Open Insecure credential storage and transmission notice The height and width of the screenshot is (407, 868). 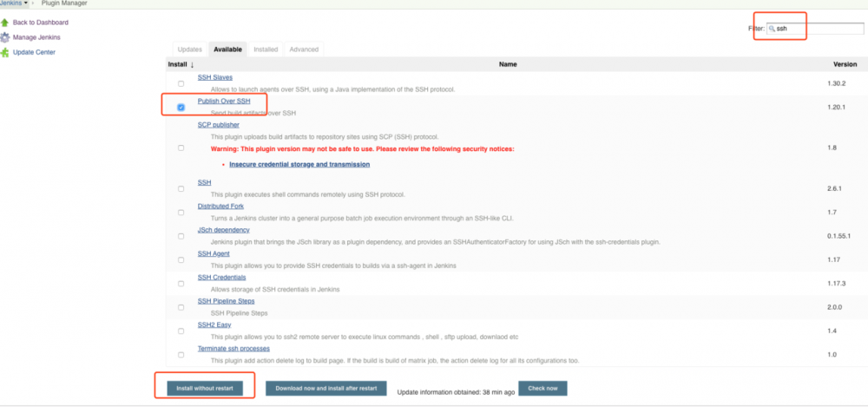click(x=299, y=165)
